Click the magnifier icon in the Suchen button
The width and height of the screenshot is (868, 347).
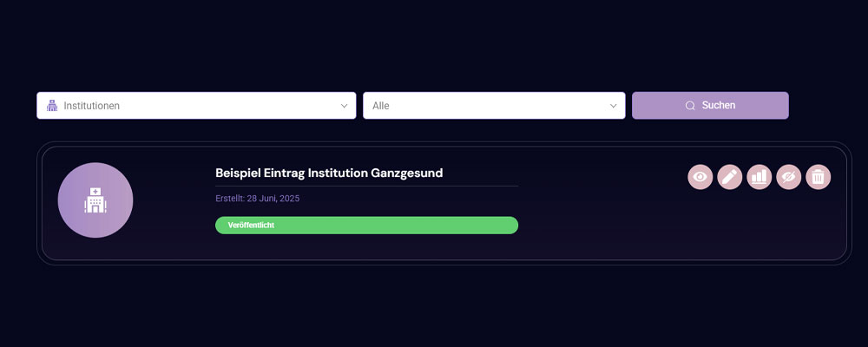690,106
